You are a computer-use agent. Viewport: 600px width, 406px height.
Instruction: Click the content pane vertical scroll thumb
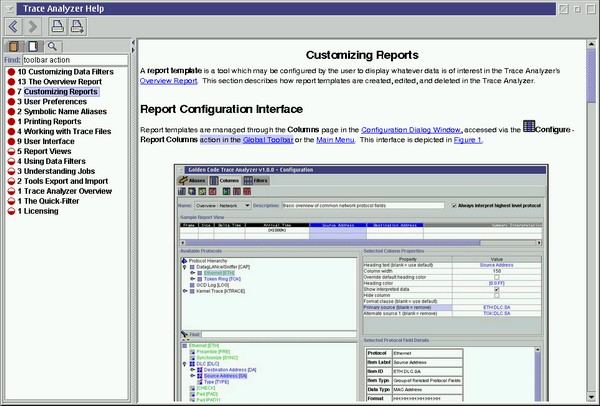point(591,75)
